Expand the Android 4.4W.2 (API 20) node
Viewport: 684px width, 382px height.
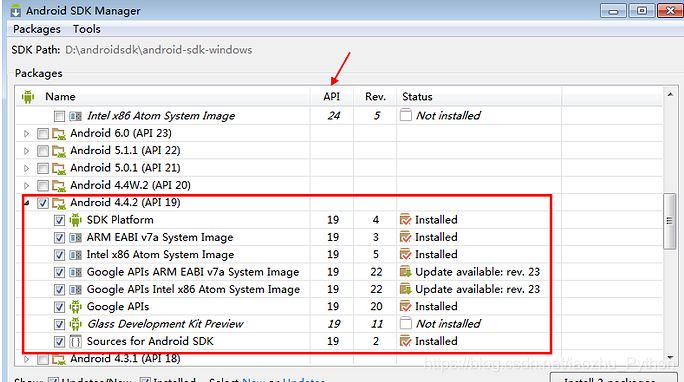tap(26, 186)
